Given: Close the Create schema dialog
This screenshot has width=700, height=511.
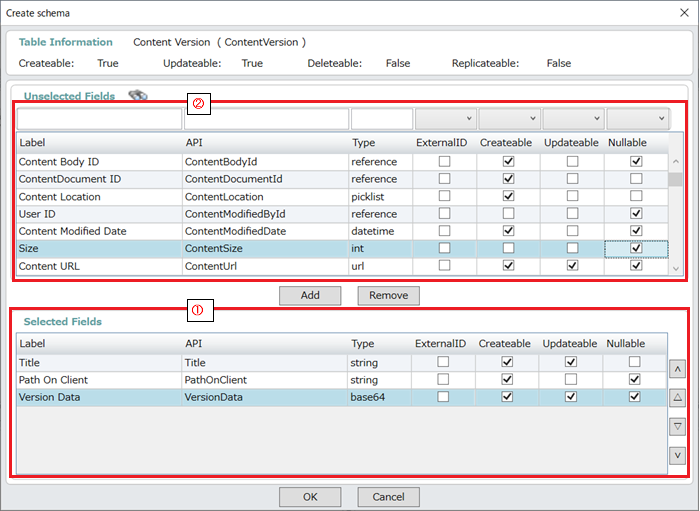Looking at the screenshot, I should 680,13.
